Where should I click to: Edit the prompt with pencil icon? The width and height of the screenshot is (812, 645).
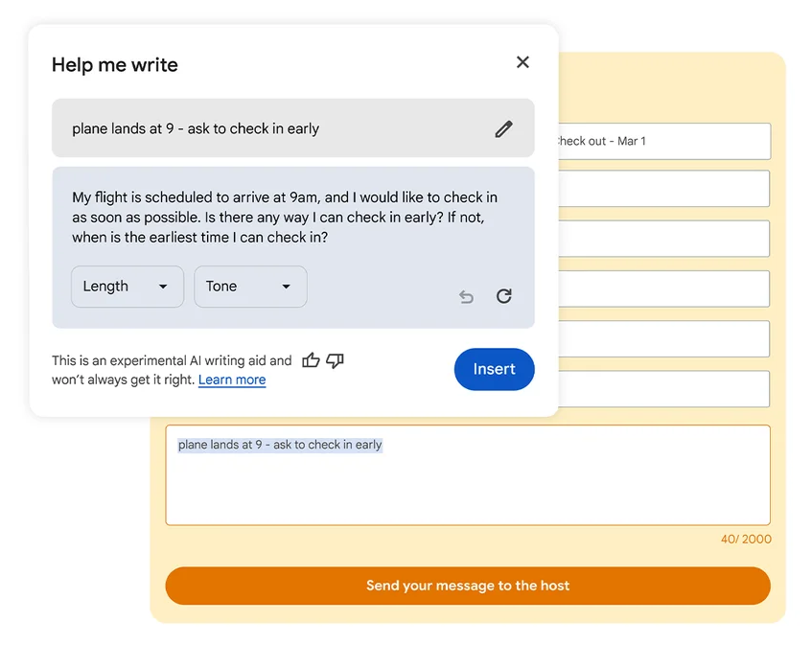point(503,128)
